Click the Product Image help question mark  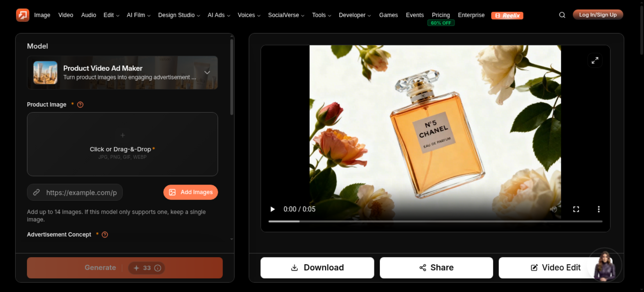click(x=80, y=105)
